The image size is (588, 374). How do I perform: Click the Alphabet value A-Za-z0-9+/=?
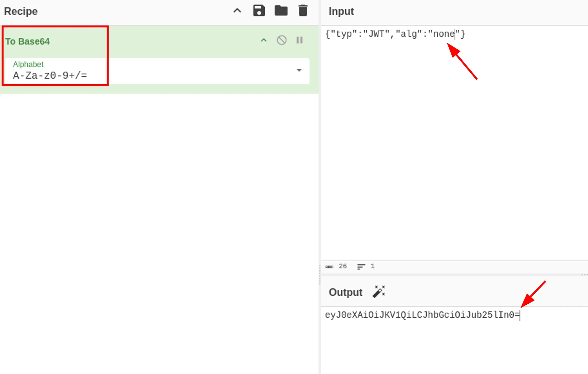(x=50, y=75)
